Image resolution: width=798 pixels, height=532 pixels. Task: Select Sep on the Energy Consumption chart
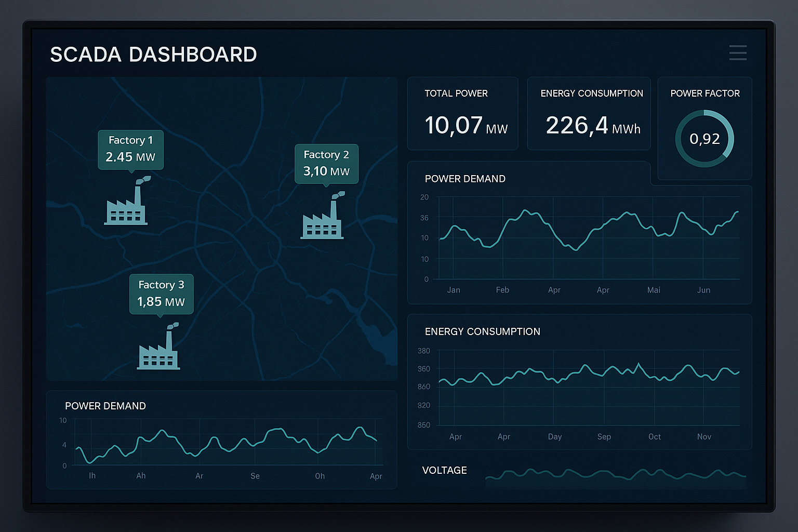tap(604, 436)
